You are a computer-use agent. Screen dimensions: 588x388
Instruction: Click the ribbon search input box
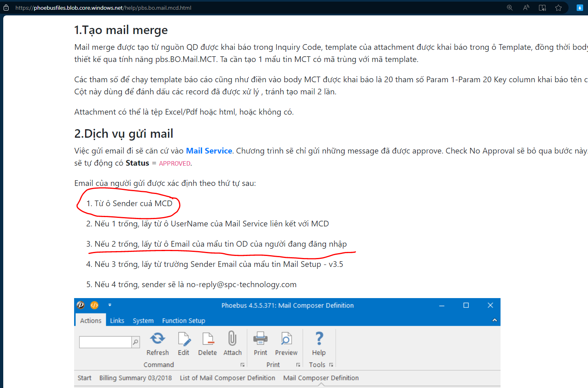point(105,342)
